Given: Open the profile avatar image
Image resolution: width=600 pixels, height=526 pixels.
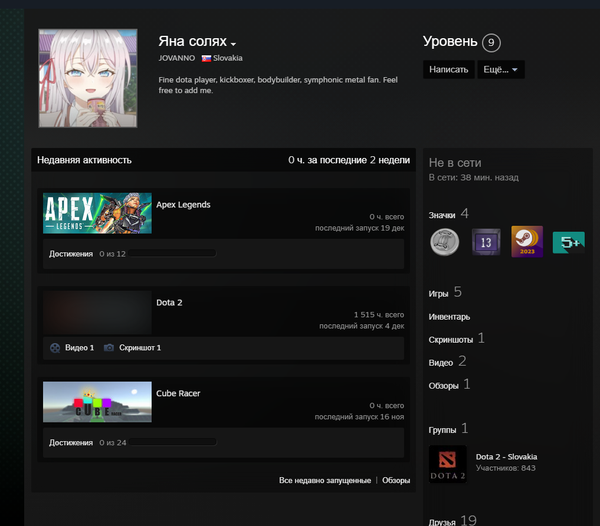Looking at the screenshot, I should [88, 79].
